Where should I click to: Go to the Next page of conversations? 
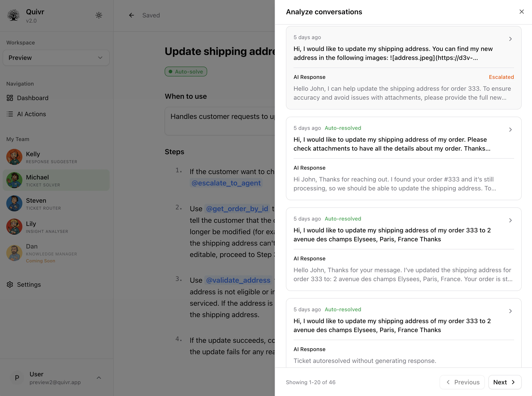(x=505, y=382)
